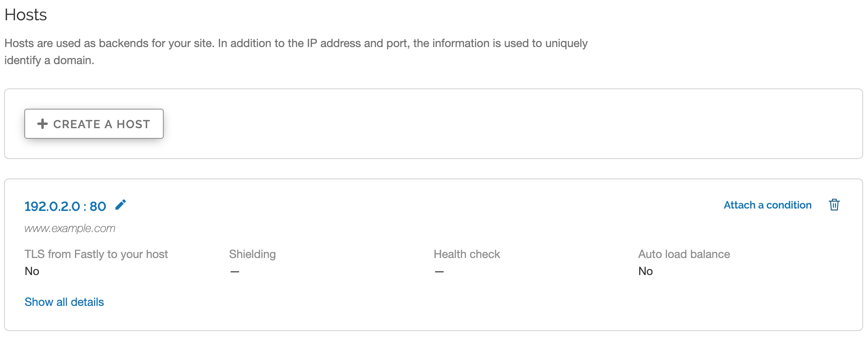This screenshot has width=868, height=344.
Task: Open the 192.0.2.0 : 80 host link
Action: [65, 206]
